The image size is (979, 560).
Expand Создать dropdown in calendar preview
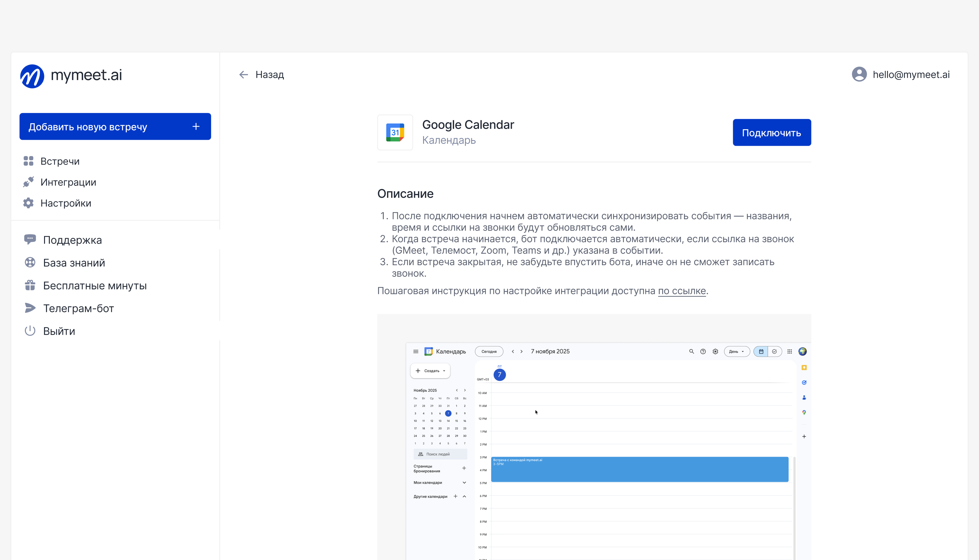pos(430,371)
